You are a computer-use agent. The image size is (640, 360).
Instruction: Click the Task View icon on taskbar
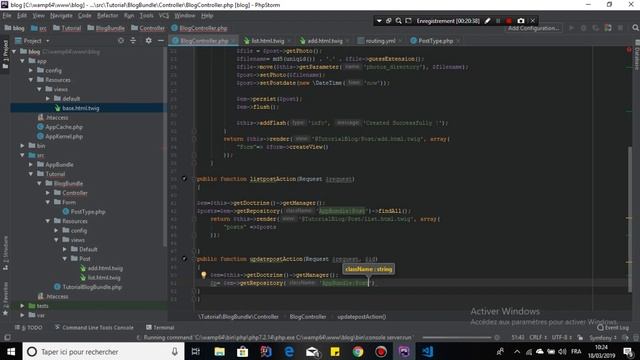196,351
